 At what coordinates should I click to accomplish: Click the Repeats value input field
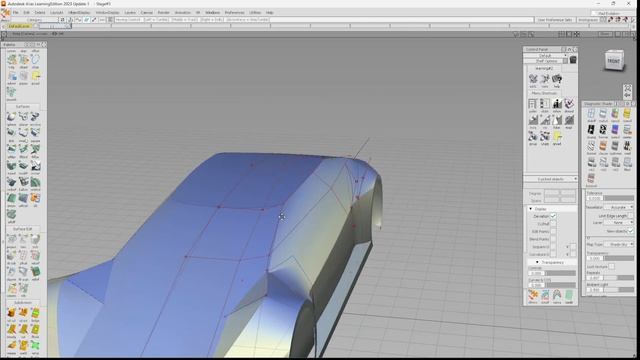pos(595,278)
